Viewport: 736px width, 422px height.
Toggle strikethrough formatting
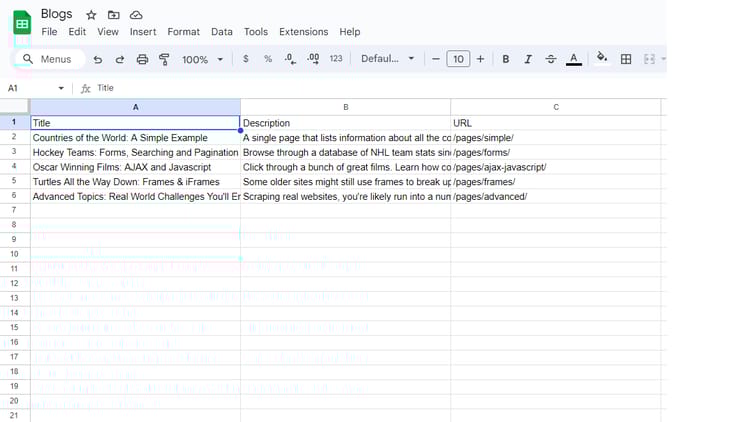(x=550, y=59)
